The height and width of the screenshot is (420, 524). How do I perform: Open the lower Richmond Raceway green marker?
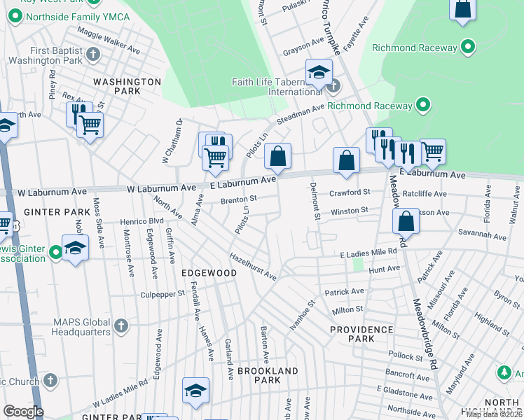click(423, 105)
